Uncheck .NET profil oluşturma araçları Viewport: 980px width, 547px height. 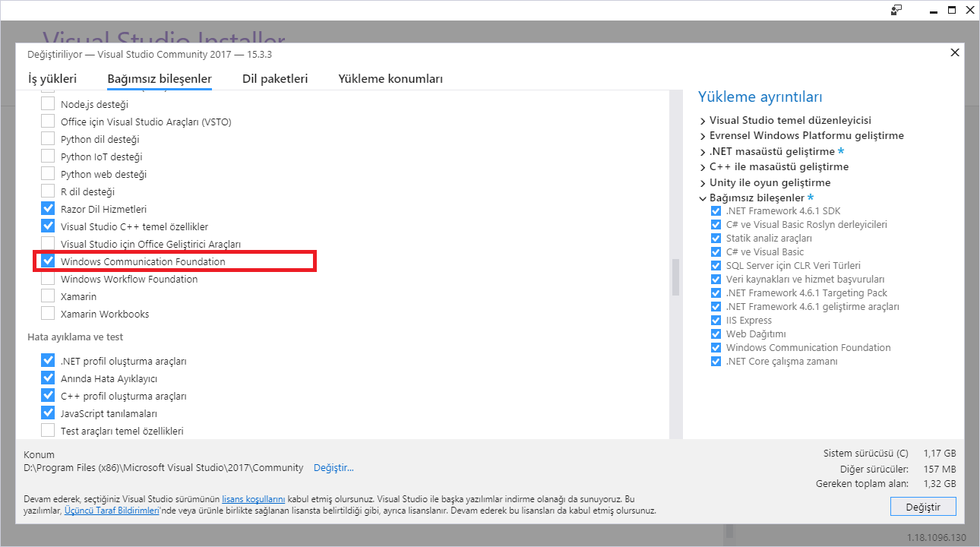[x=48, y=361]
